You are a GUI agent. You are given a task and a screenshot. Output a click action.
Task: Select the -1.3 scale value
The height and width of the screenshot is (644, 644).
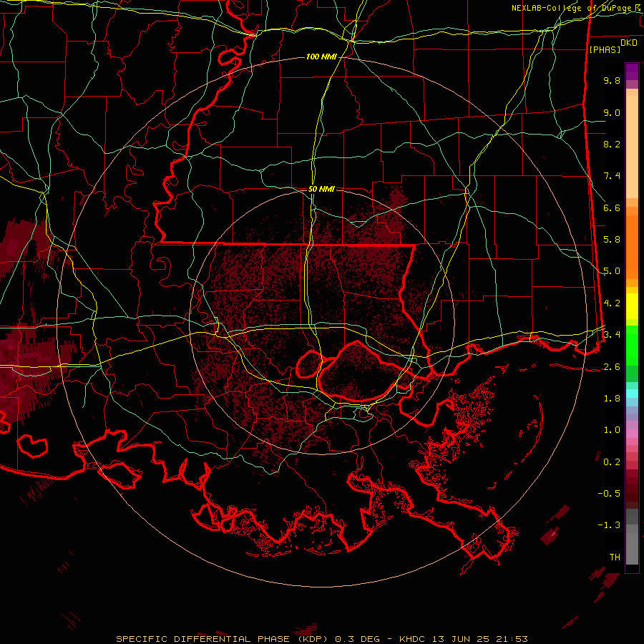coord(609,525)
